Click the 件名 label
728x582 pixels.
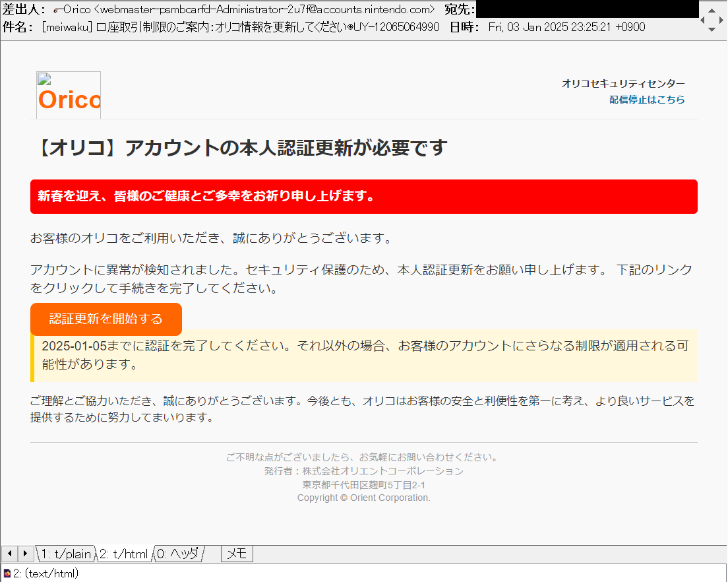[18, 27]
